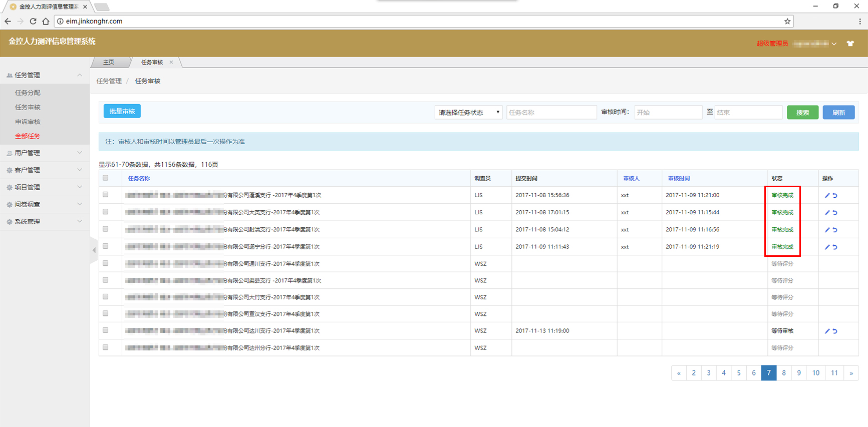Click the theme shirt icon in header

click(x=850, y=44)
